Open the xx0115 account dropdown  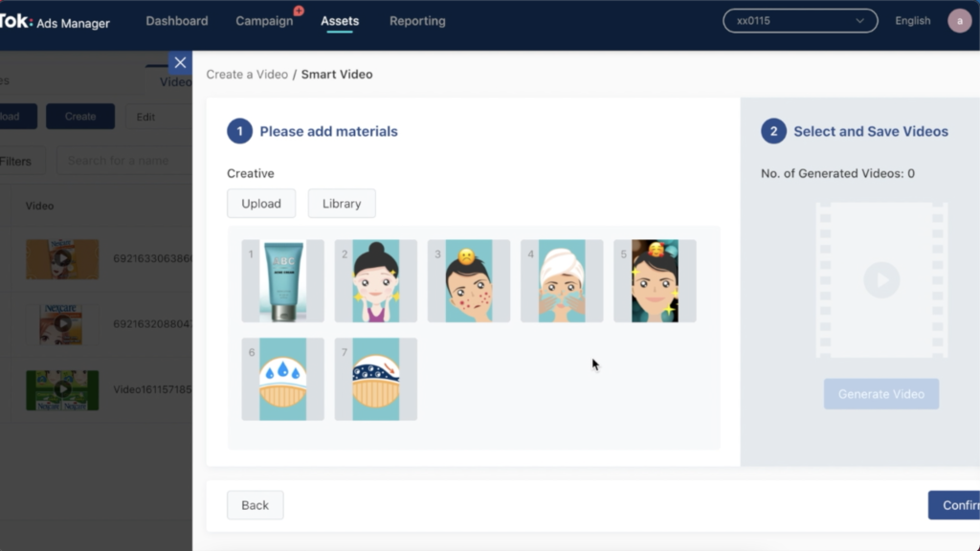coord(800,21)
